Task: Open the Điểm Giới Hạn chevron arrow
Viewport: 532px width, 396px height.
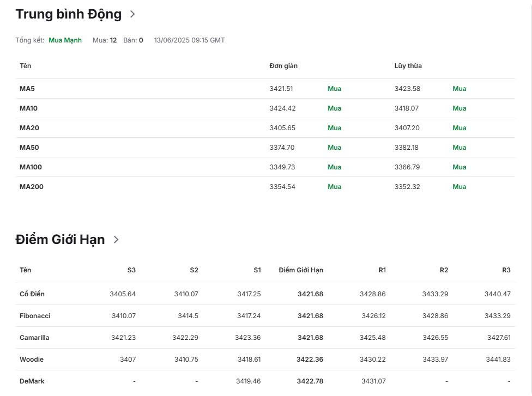Action: pos(116,240)
